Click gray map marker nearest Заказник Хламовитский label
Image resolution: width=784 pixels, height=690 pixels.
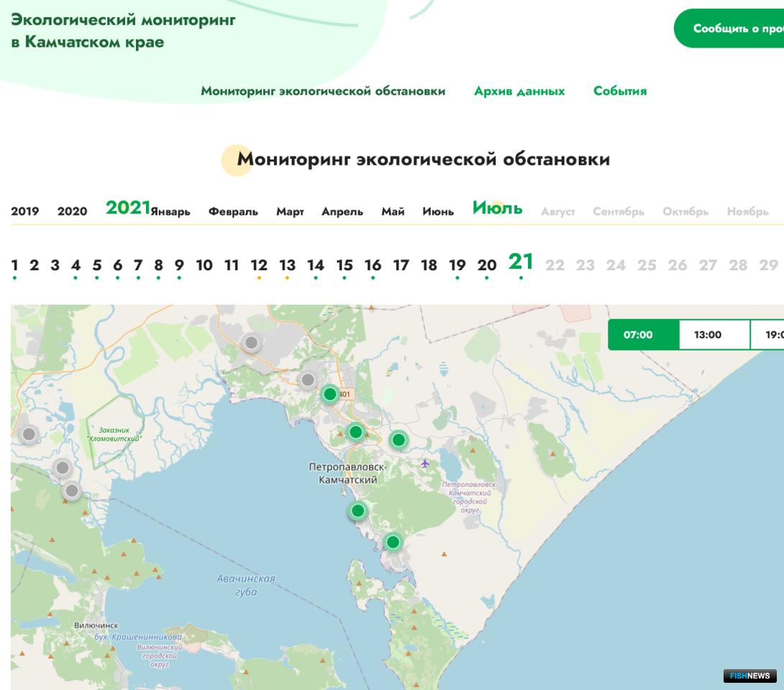coord(63,468)
